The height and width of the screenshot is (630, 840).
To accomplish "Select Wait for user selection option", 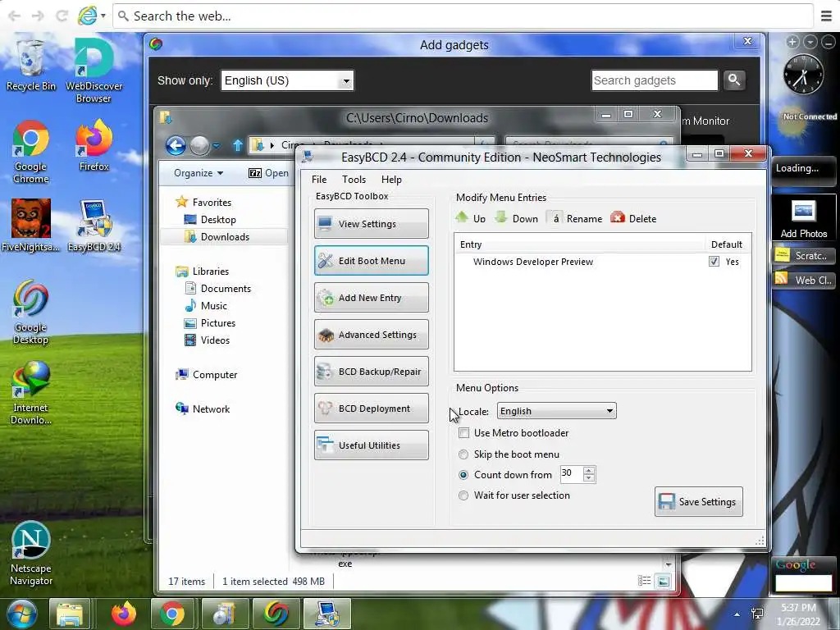I will pyautogui.click(x=463, y=495).
